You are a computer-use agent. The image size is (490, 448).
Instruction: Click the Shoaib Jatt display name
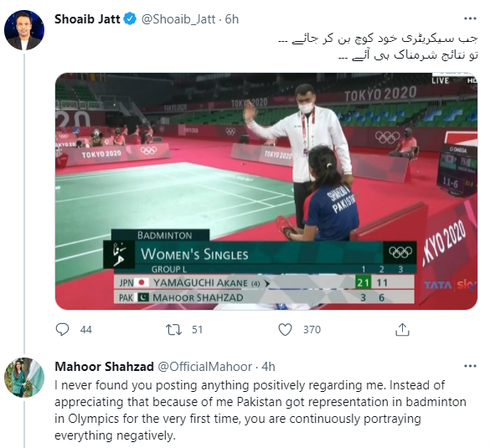pyautogui.click(x=87, y=19)
